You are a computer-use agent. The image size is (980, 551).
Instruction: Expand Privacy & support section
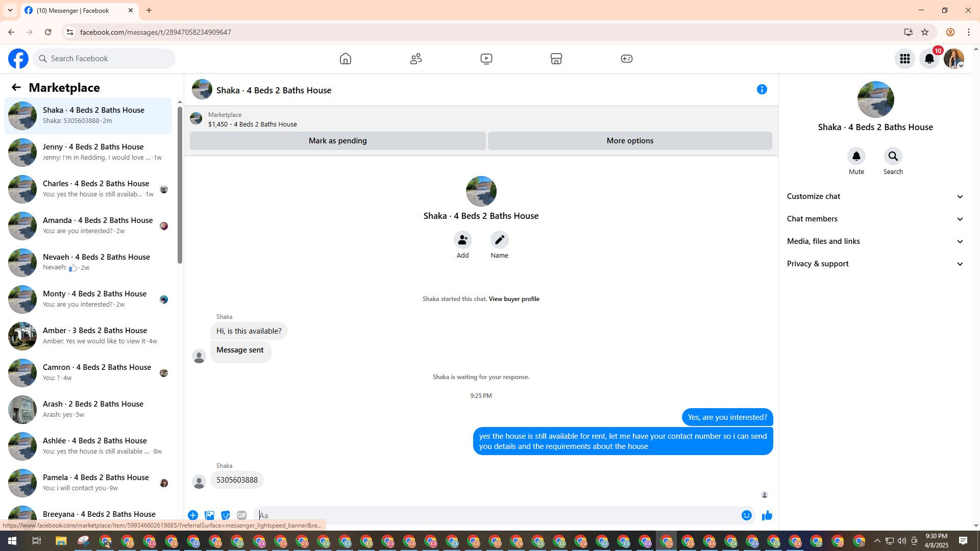pos(875,264)
